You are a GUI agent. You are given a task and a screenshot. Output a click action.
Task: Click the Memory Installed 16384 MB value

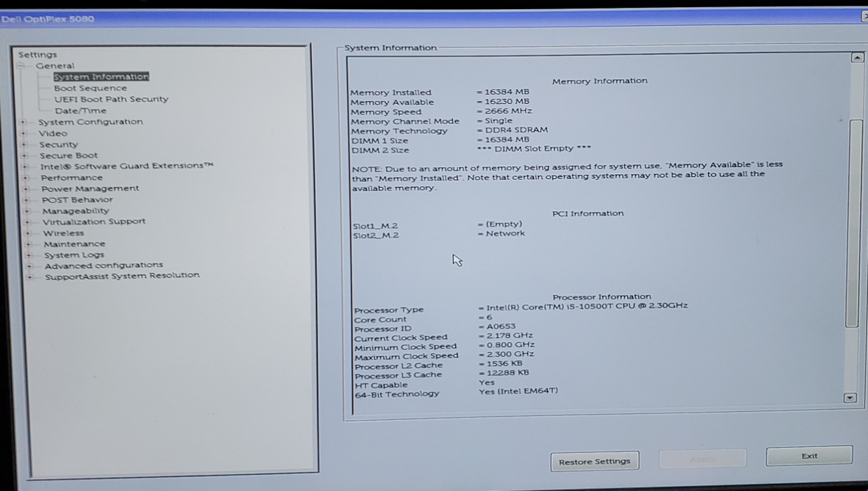pyautogui.click(x=503, y=92)
